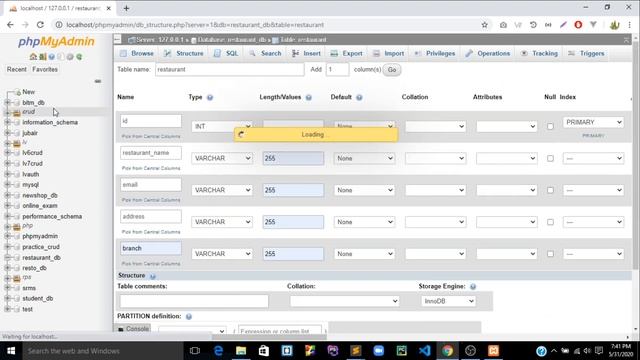Open help icon next to Storage Engine
The image size is (640, 360).
point(473,287)
